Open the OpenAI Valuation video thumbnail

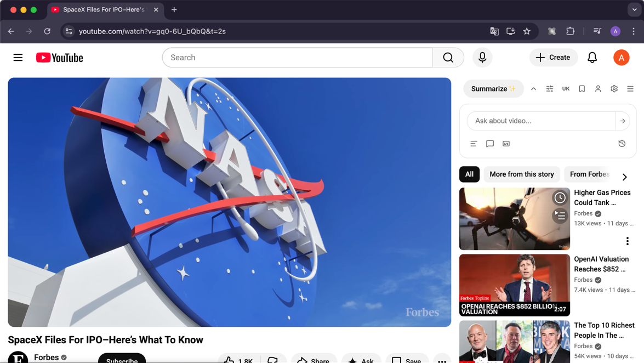pos(515,285)
